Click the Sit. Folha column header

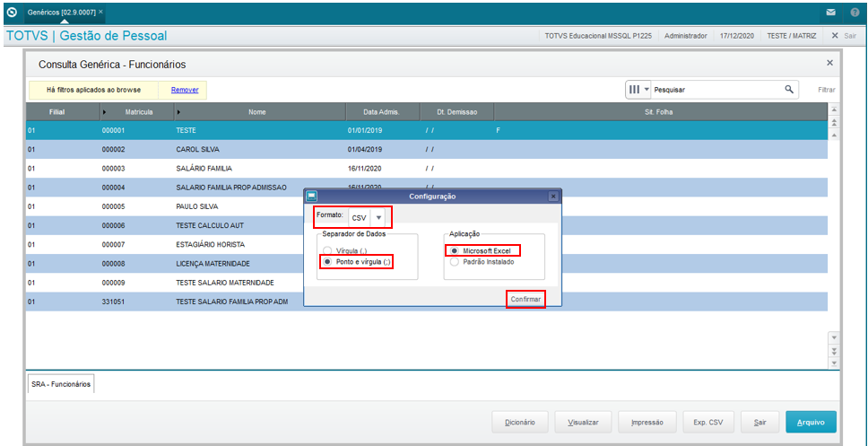point(659,112)
